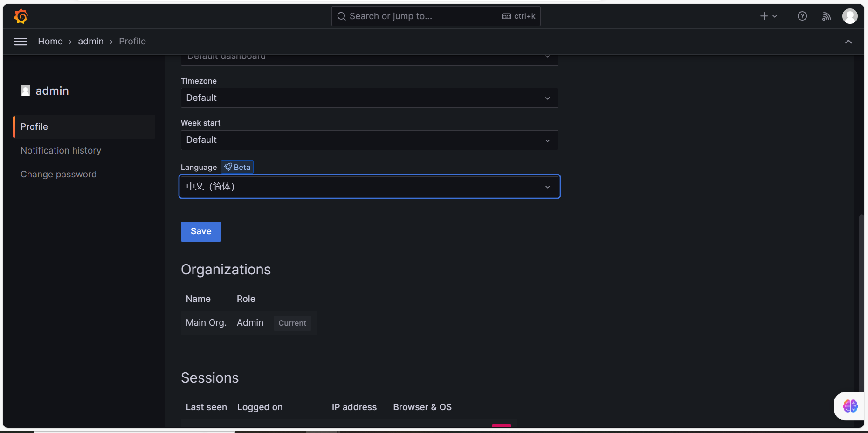Click the Current organization badge
The image size is (868, 433).
point(292,323)
